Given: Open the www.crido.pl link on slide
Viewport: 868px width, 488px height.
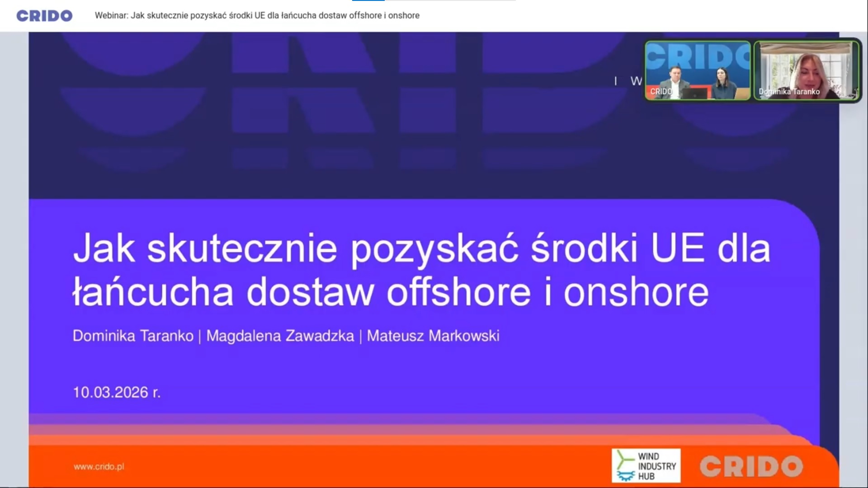Looking at the screenshot, I should coord(99,467).
